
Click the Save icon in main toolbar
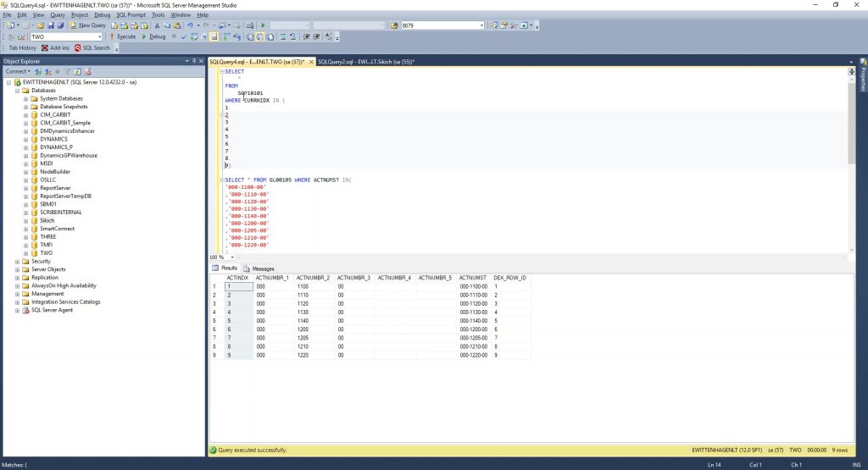[x=51, y=25]
